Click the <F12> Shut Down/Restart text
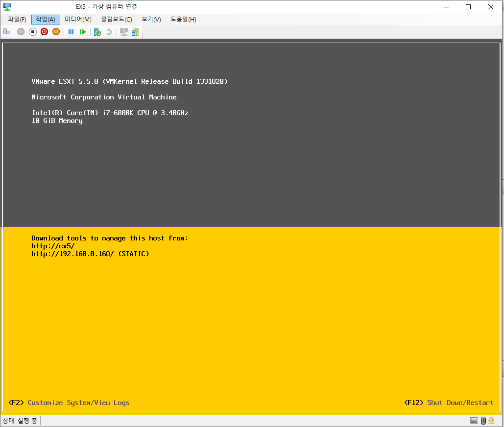The height and width of the screenshot is (427, 504). click(x=449, y=403)
